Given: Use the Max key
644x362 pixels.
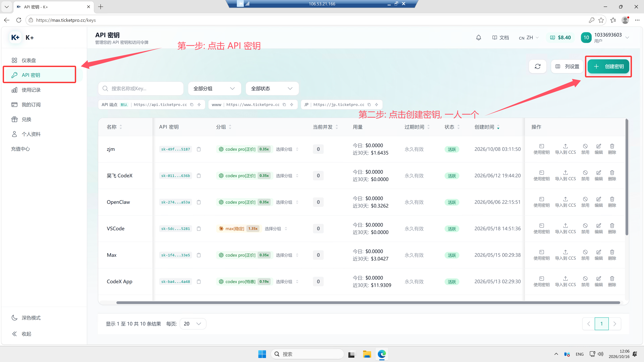Looking at the screenshot, I should 542,255.
